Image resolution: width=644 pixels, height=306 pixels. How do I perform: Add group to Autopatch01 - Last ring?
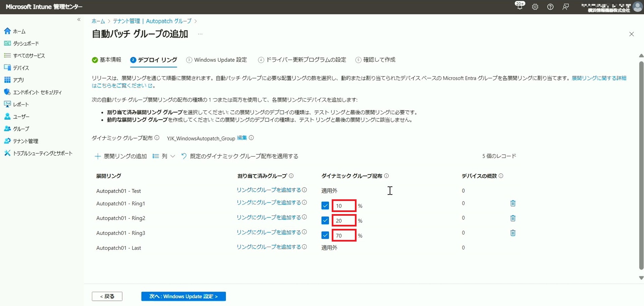[x=269, y=247]
